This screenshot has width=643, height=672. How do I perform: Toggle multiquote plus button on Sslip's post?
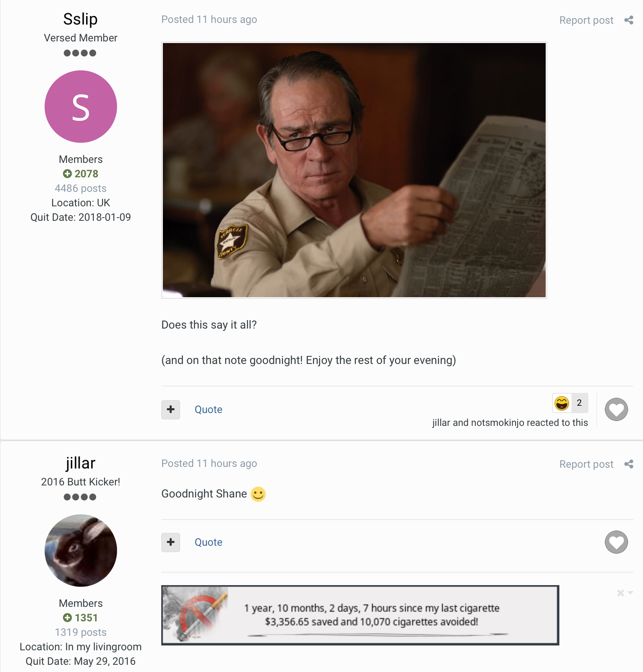171,409
